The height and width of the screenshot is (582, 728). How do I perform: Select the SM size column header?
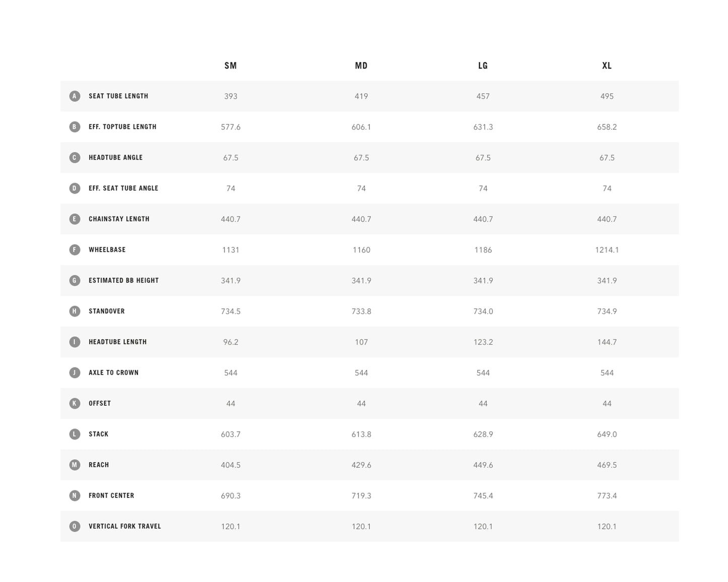pyautogui.click(x=231, y=65)
